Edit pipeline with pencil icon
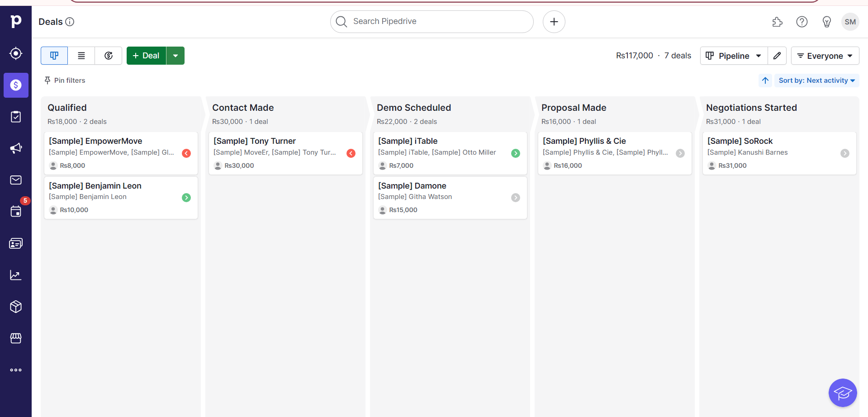The image size is (868, 417). [777, 56]
